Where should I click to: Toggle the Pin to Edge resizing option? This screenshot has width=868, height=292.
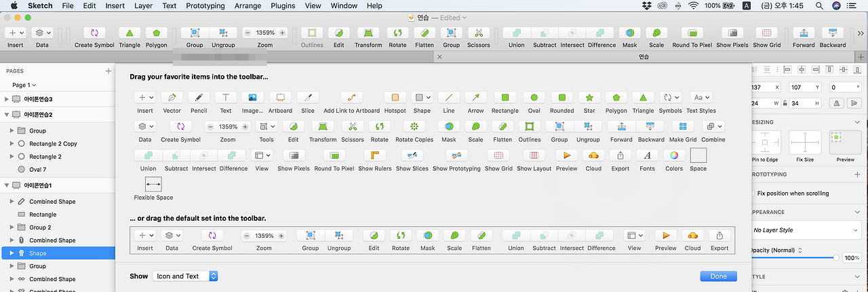coord(765,143)
